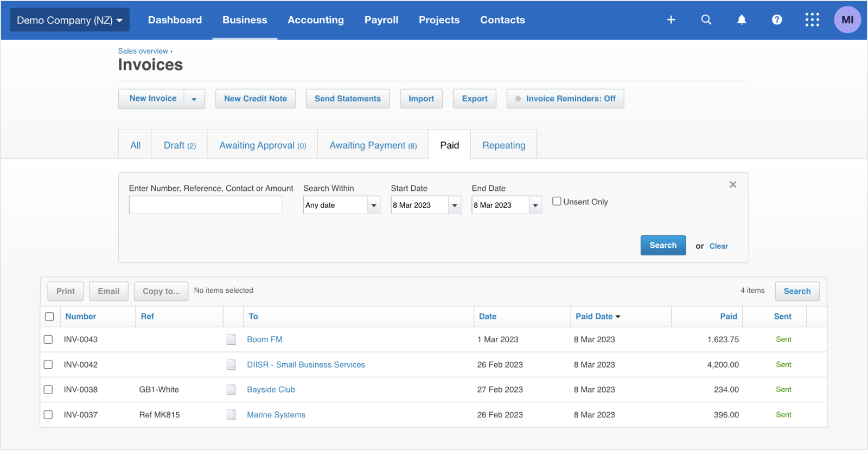Image resolution: width=868 pixels, height=450 pixels.
Task: Sort by the To column header
Action: pos(253,317)
